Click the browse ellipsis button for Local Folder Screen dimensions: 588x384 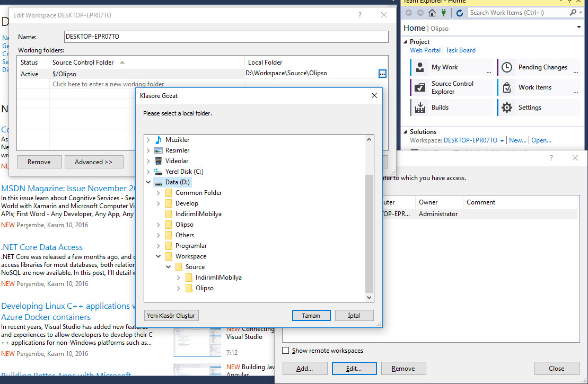[x=382, y=74]
